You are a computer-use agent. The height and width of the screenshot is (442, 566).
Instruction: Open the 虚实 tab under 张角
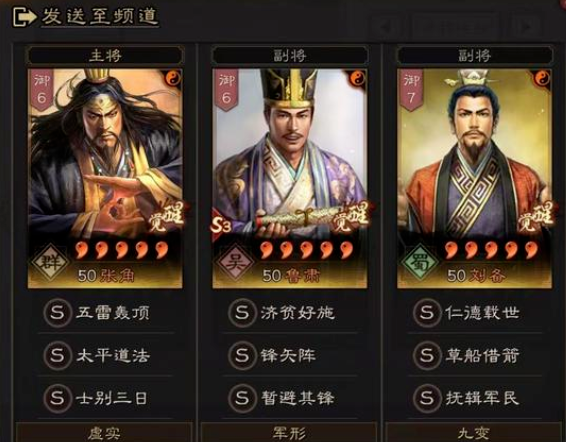click(104, 433)
